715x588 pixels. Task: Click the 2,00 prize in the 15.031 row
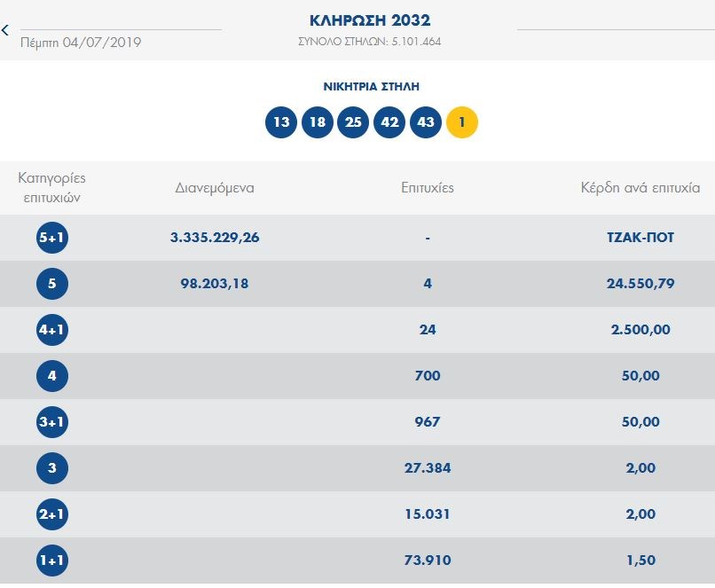[640, 514]
